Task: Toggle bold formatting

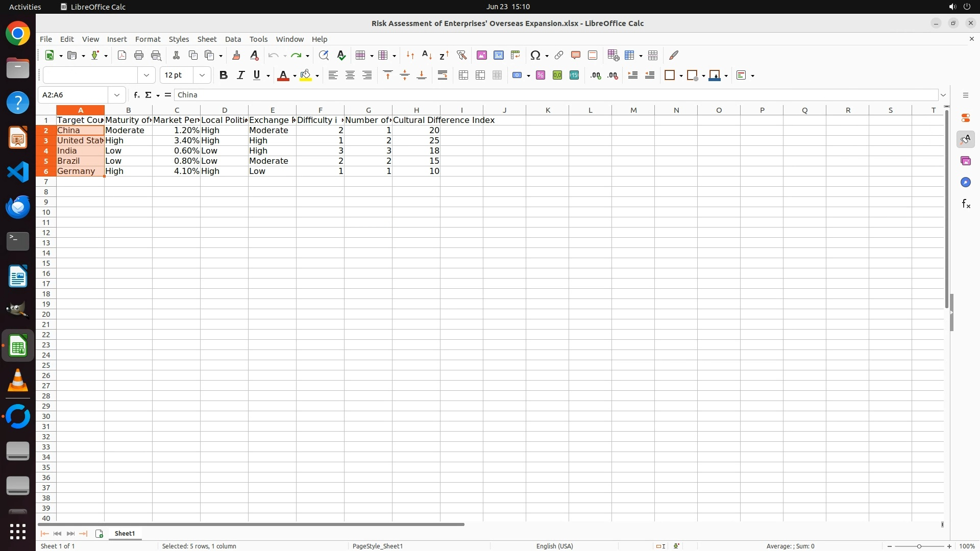Action: pos(223,76)
